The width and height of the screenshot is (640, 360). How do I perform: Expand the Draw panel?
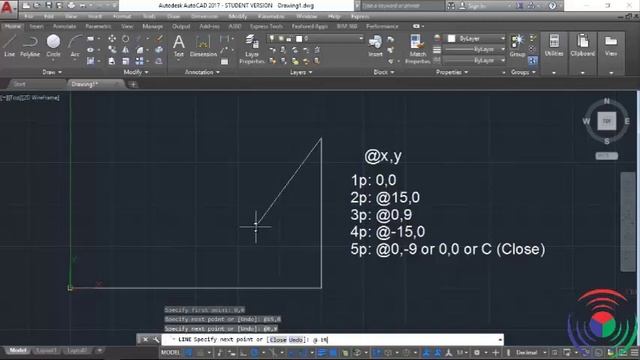point(52,72)
